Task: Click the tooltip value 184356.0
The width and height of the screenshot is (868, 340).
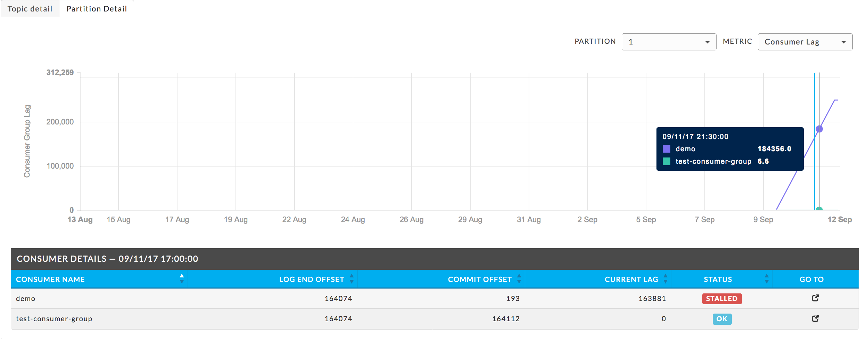Action: tap(774, 149)
